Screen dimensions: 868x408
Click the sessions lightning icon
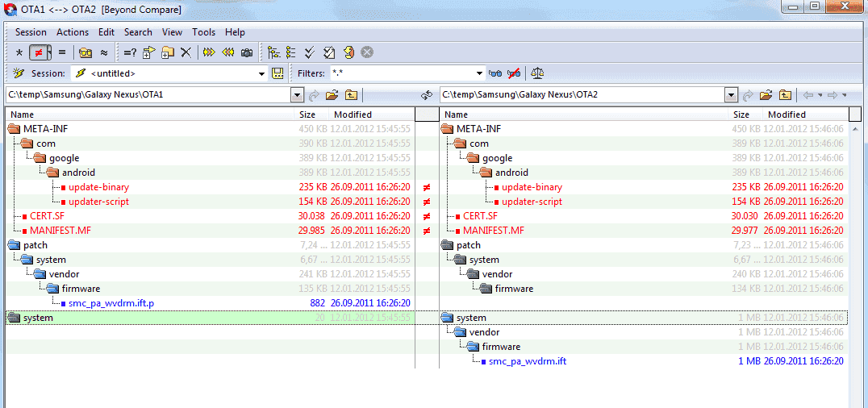[19, 73]
